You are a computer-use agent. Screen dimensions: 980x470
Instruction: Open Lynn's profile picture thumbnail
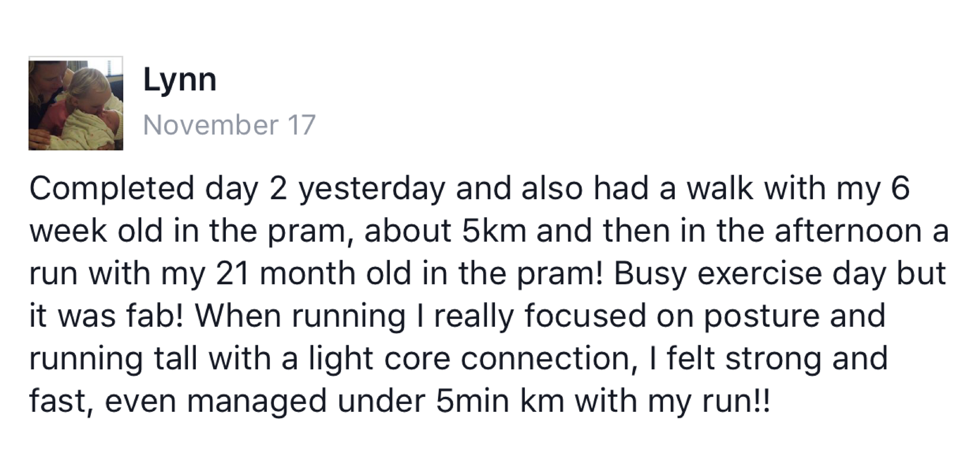pos(76,103)
